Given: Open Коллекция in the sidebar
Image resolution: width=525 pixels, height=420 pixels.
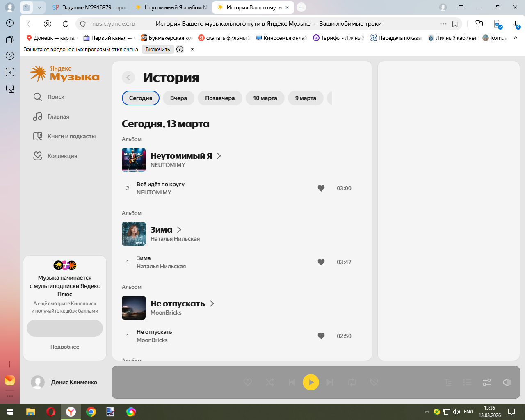Looking at the screenshot, I should click(x=55, y=156).
